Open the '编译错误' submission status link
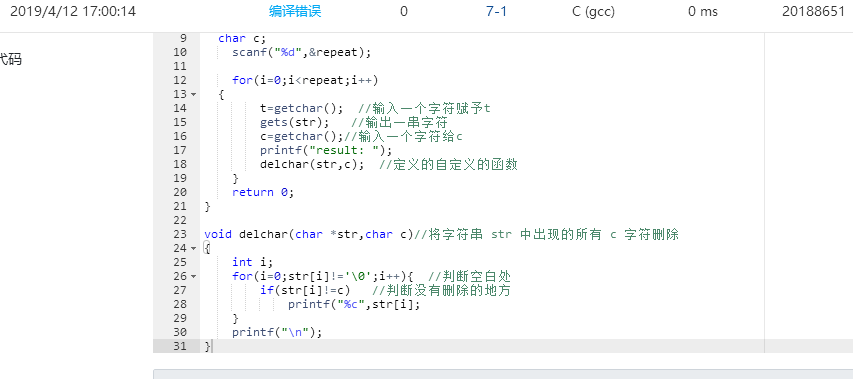This screenshot has height=379, width=853. pyautogui.click(x=295, y=11)
